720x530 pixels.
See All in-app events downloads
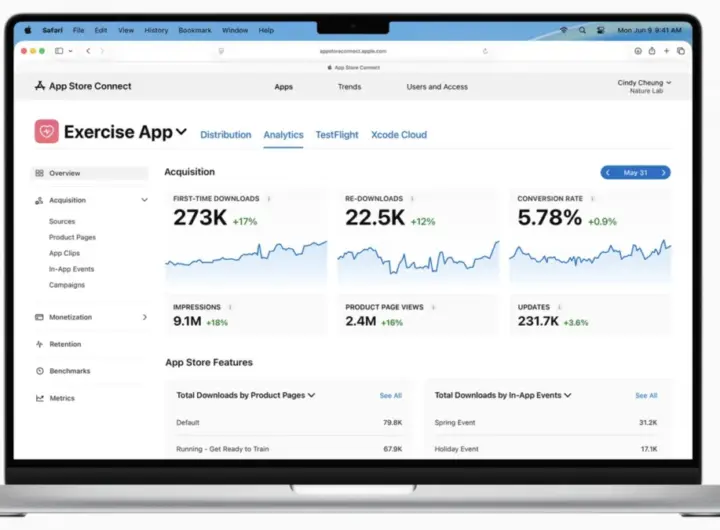click(646, 396)
